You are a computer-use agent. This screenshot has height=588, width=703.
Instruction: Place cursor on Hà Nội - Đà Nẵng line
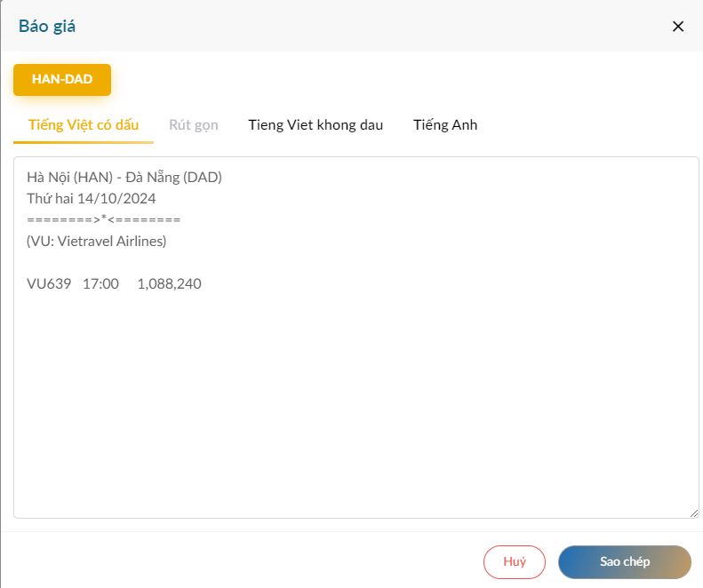(x=124, y=177)
